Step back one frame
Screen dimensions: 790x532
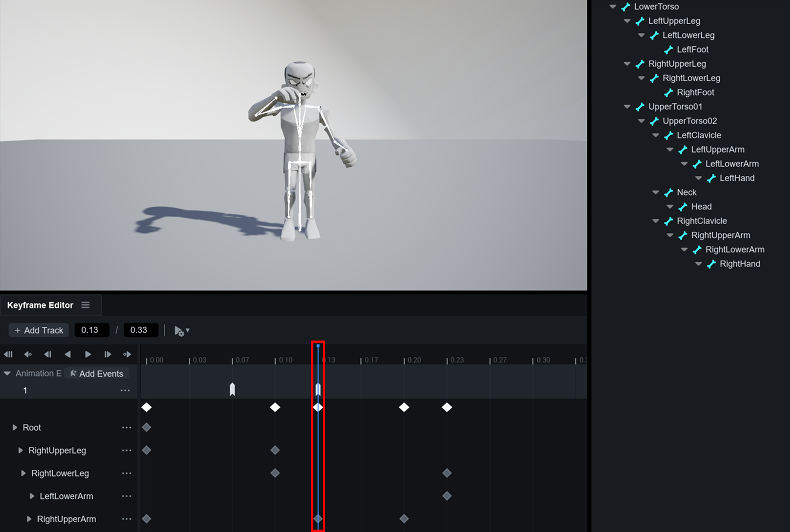pyautogui.click(x=48, y=354)
